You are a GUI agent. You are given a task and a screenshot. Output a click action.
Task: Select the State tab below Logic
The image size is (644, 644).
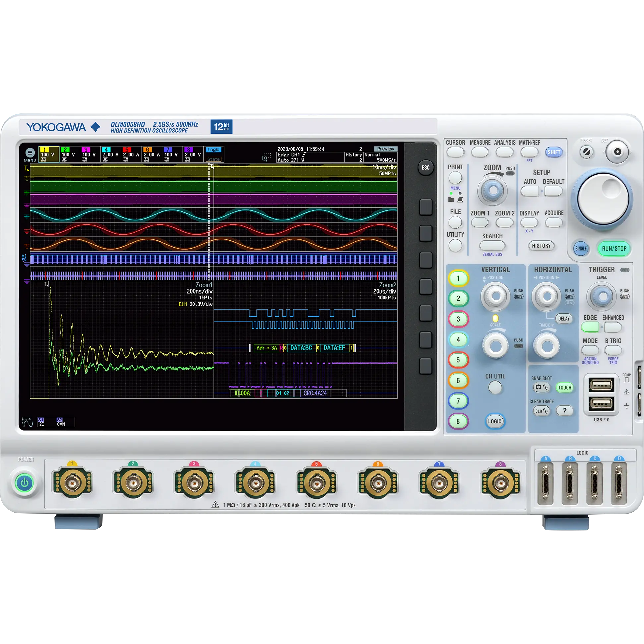[x=213, y=159]
